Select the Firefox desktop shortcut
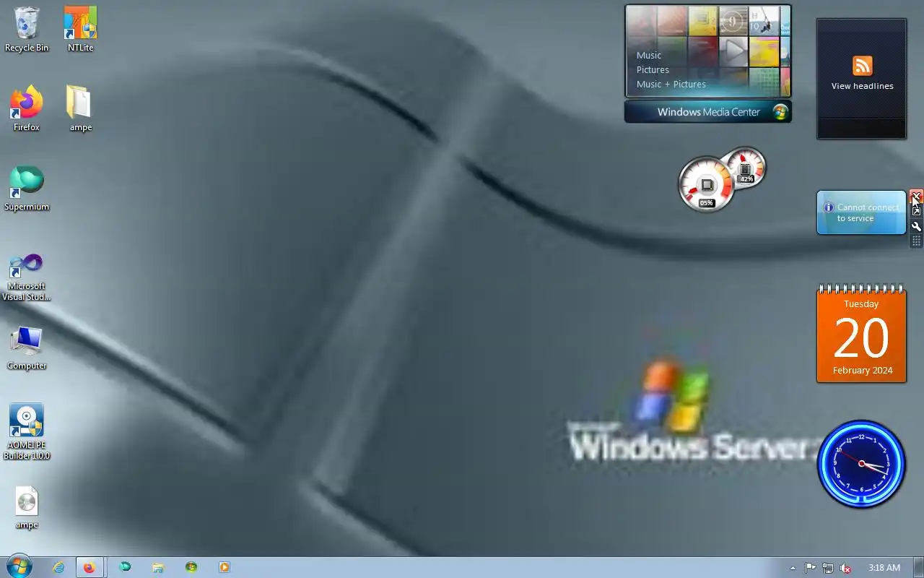Image resolution: width=924 pixels, height=578 pixels. (27, 109)
